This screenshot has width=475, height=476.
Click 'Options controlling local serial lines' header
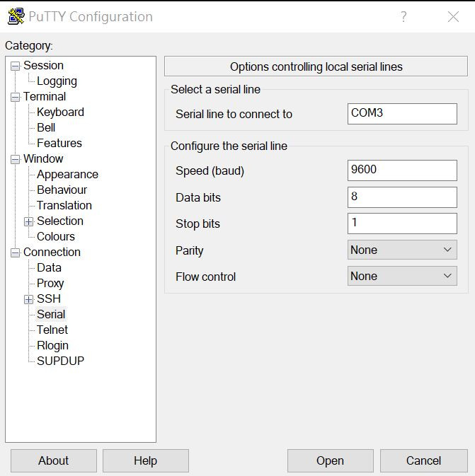coord(316,66)
